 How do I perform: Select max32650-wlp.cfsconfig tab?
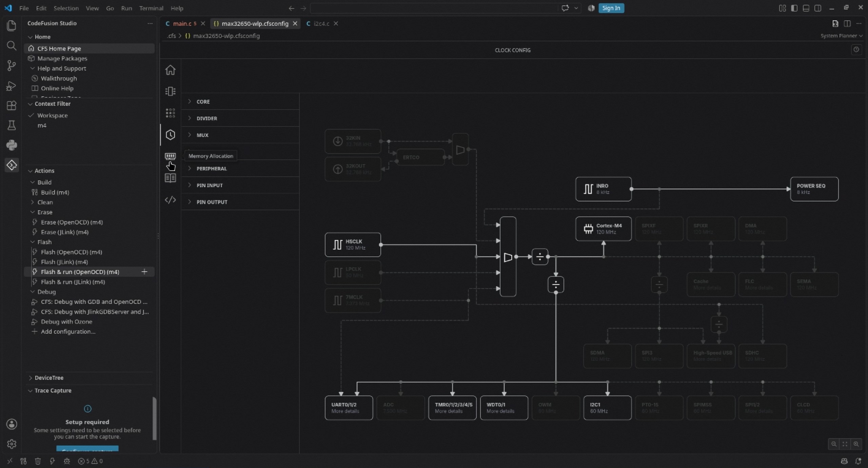(255, 23)
